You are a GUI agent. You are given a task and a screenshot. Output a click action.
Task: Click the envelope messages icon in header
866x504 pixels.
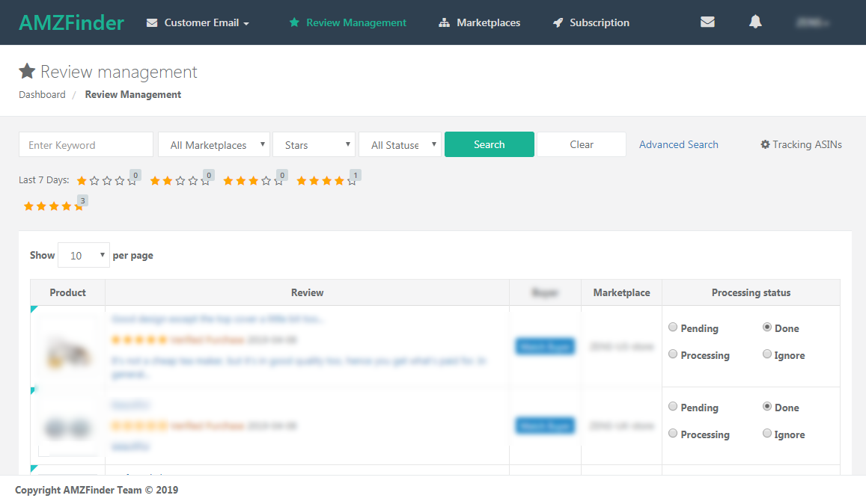707,22
